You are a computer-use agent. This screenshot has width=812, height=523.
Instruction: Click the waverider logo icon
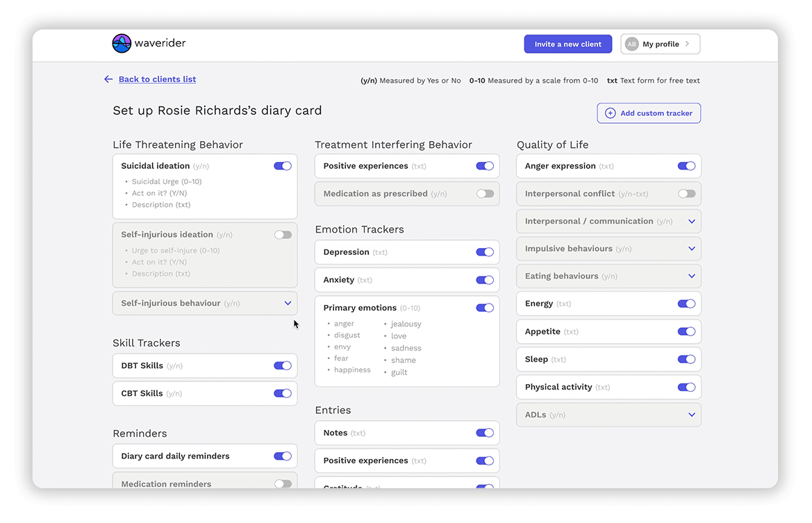coord(122,44)
